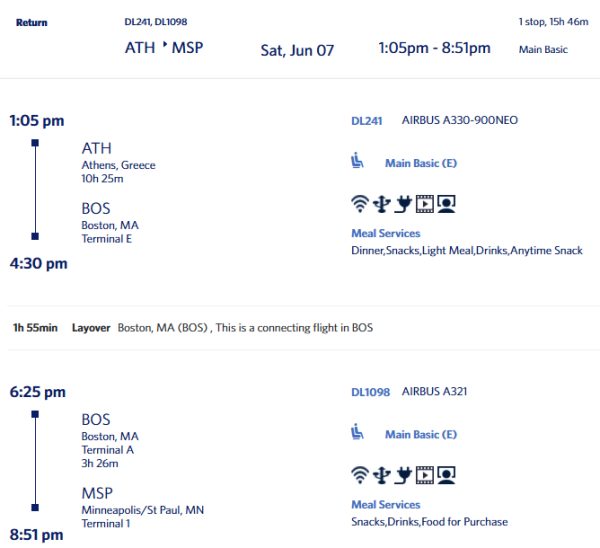Open the DL241 flight number link
This screenshot has height=548, width=600.
click(367, 121)
